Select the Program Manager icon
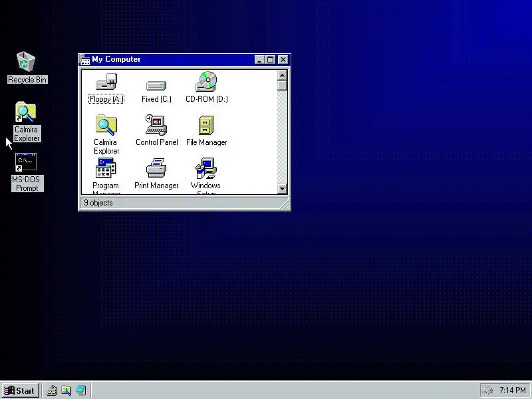The image size is (532, 399). tap(106, 168)
